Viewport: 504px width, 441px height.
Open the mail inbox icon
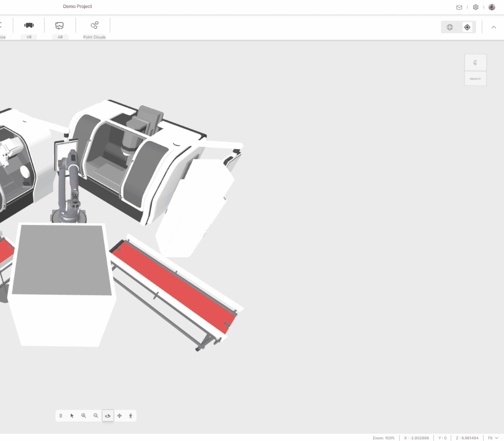click(x=459, y=7)
